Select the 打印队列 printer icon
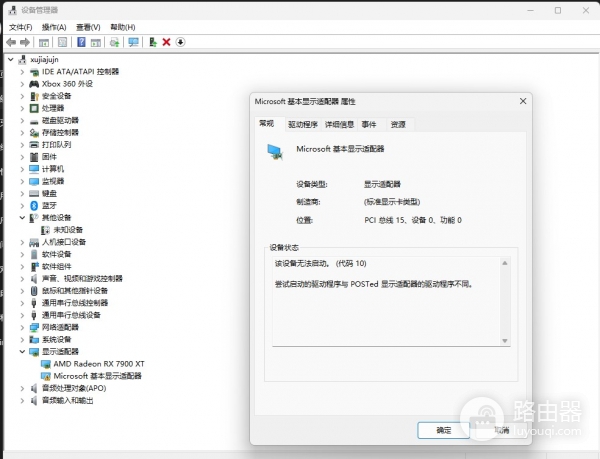Viewport: 600px width, 459px height. click(x=34, y=145)
